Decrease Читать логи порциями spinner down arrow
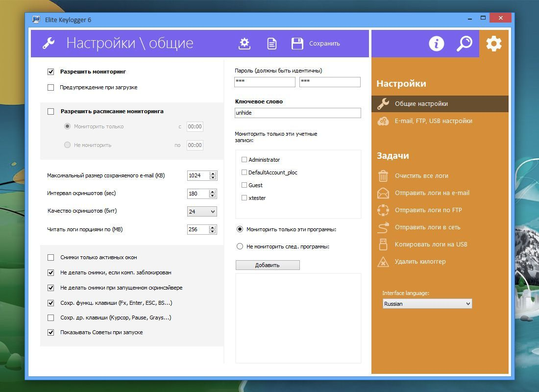Image resolution: width=539 pixels, height=392 pixels. (x=213, y=231)
